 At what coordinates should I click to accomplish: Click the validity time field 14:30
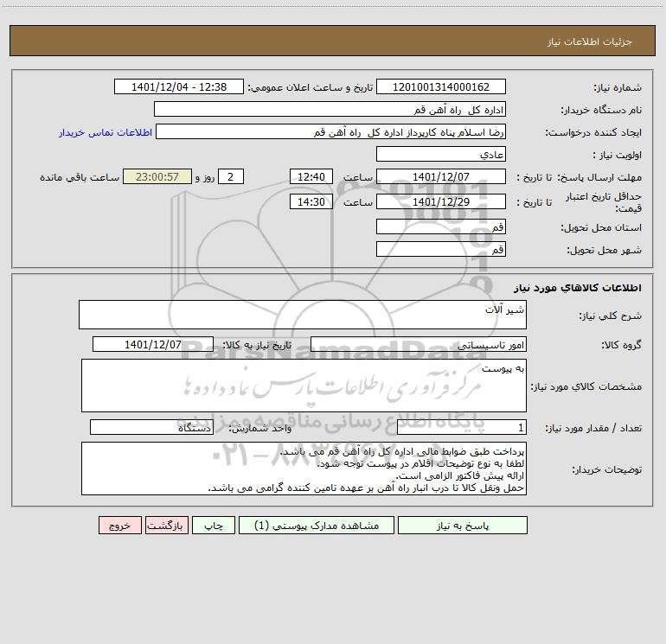coord(311,202)
